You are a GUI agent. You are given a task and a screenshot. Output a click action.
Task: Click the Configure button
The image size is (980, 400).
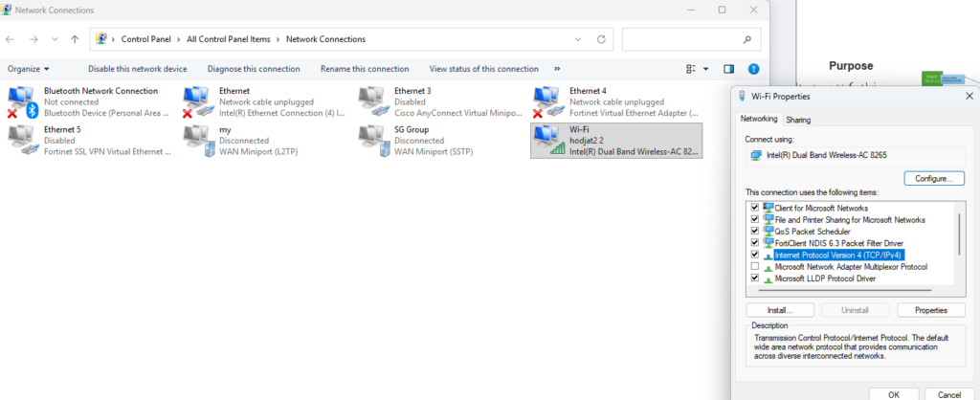pyautogui.click(x=934, y=179)
